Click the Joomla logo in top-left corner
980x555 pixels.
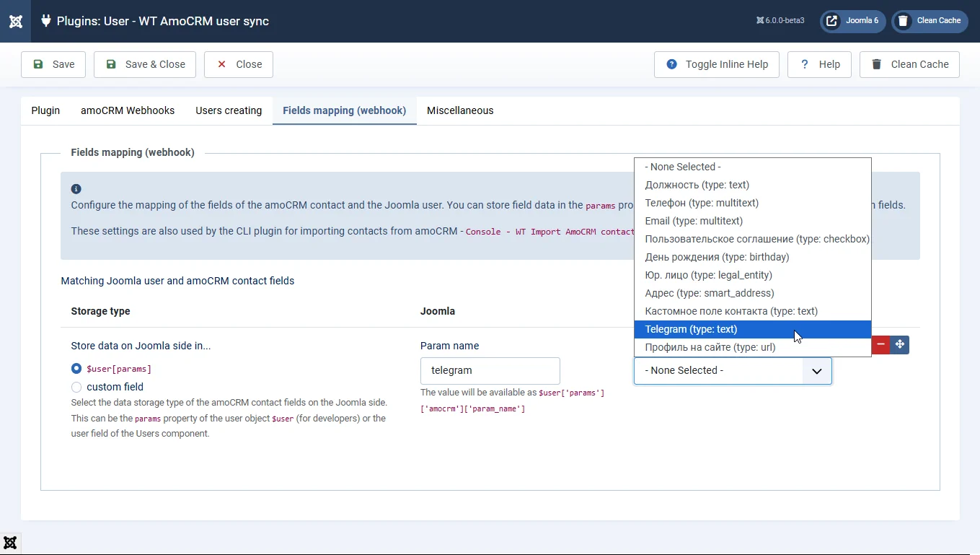coord(15,21)
